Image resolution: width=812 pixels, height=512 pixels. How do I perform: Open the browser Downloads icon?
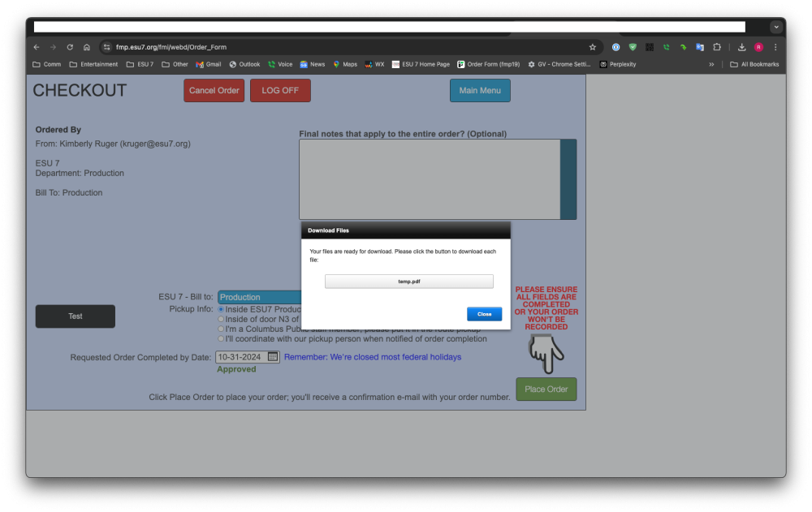coord(741,47)
